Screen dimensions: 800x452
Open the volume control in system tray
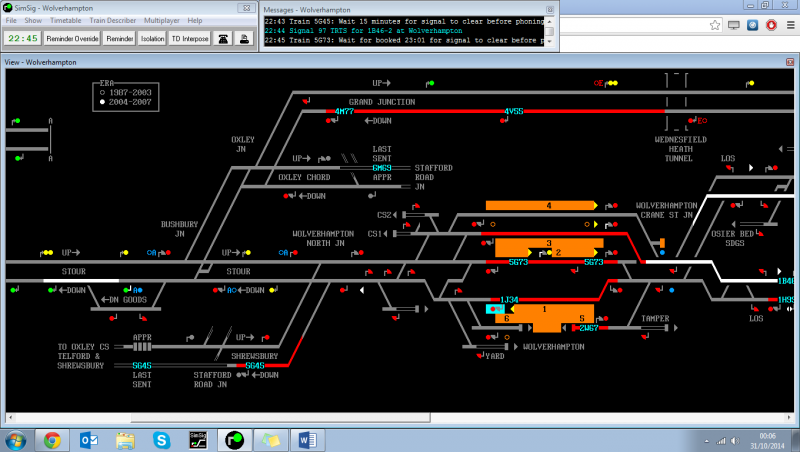[735, 441]
